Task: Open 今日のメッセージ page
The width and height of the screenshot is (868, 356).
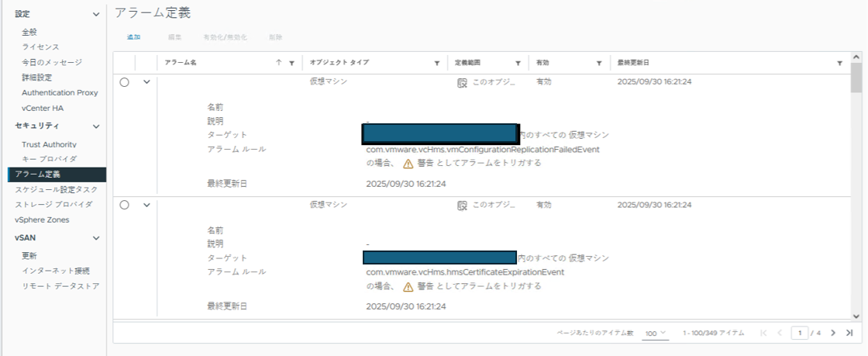Action: (51, 62)
